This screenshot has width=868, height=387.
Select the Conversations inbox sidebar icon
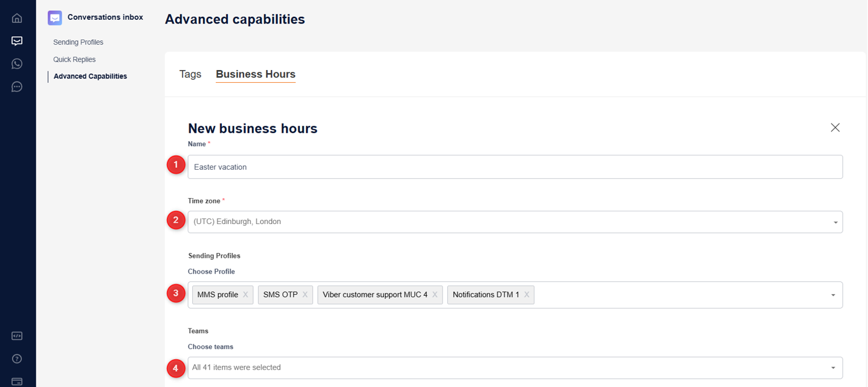(x=17, y=41)
